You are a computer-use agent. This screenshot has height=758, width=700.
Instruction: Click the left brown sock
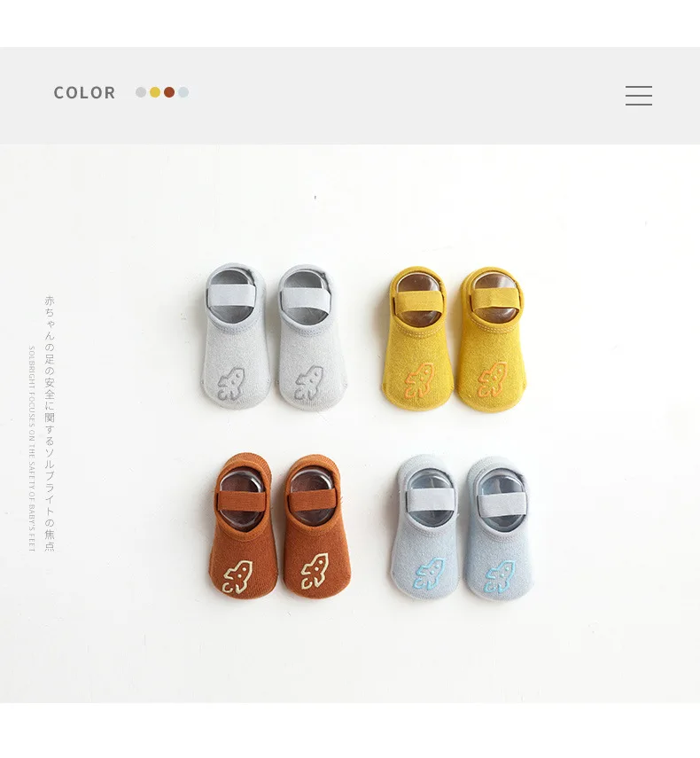tap(243, 526)
